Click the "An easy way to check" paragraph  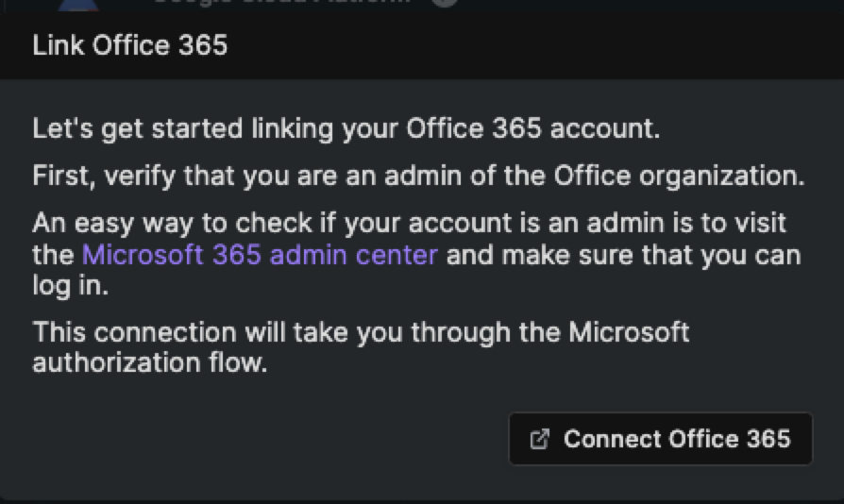pyautogui.click(x=416, y=254)
